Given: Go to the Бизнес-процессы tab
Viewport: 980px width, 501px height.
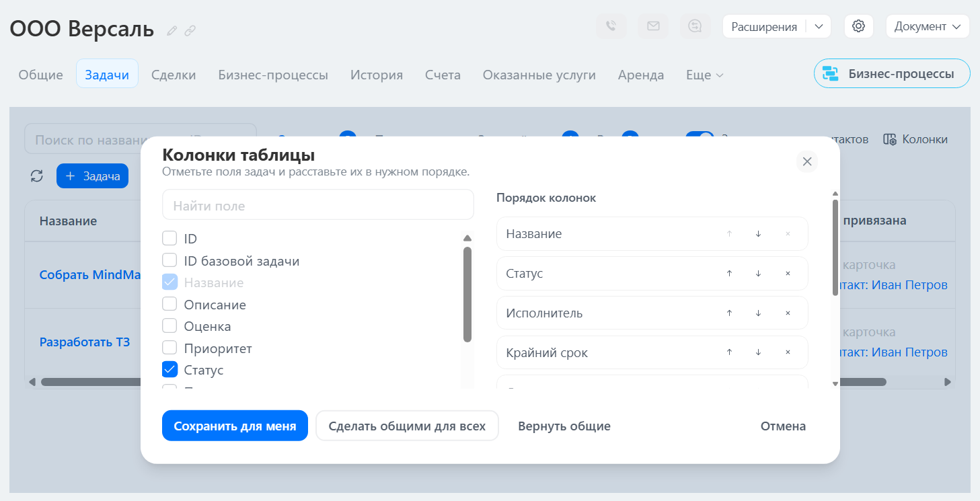Looking at the screenshot, I should pos(273,75).
